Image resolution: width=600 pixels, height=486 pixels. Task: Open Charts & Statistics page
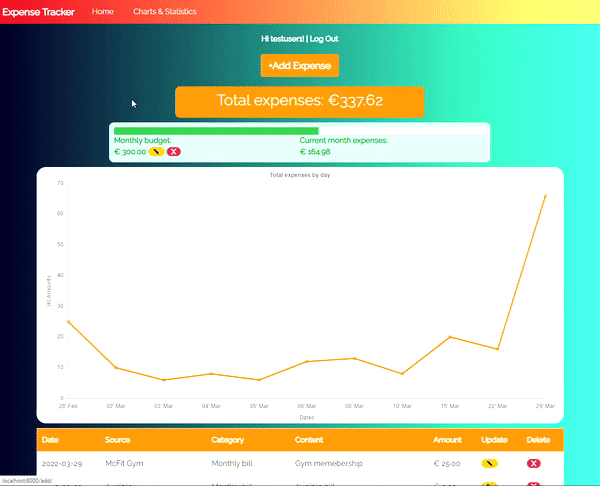[x=165, y=11]
